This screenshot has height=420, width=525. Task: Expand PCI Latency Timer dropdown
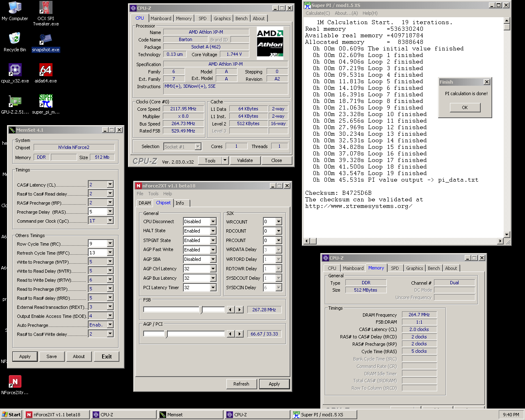click(x=213, y=288)
